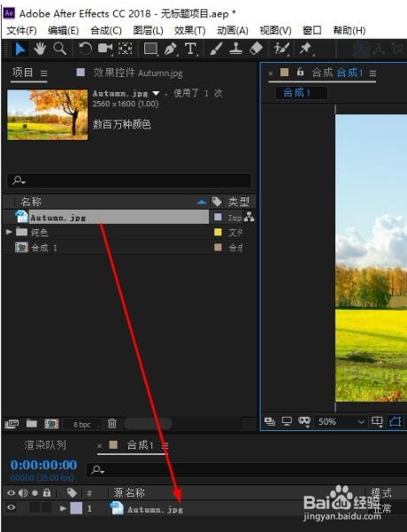
Task: Select the Puppet Pin tool
Action: (306, 49)
